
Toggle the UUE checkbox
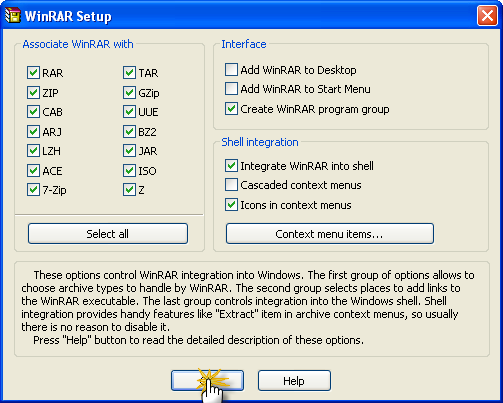[x=129, y=112]
